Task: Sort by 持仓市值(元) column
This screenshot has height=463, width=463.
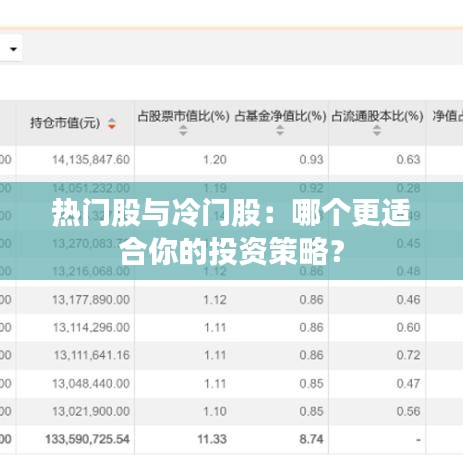Action: [x=112, y=123]
